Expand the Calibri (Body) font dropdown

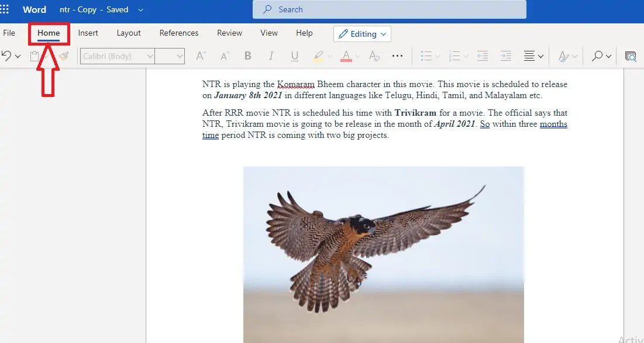[x=118, y=56]
